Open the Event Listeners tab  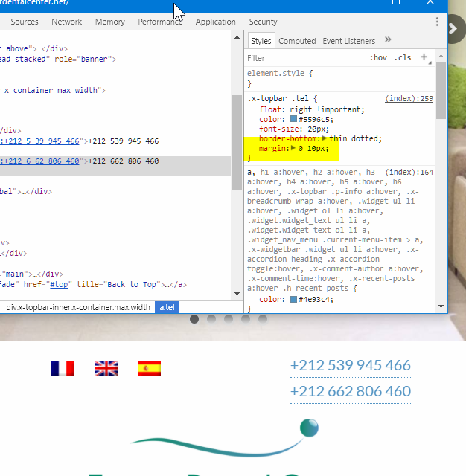(349, 41)
